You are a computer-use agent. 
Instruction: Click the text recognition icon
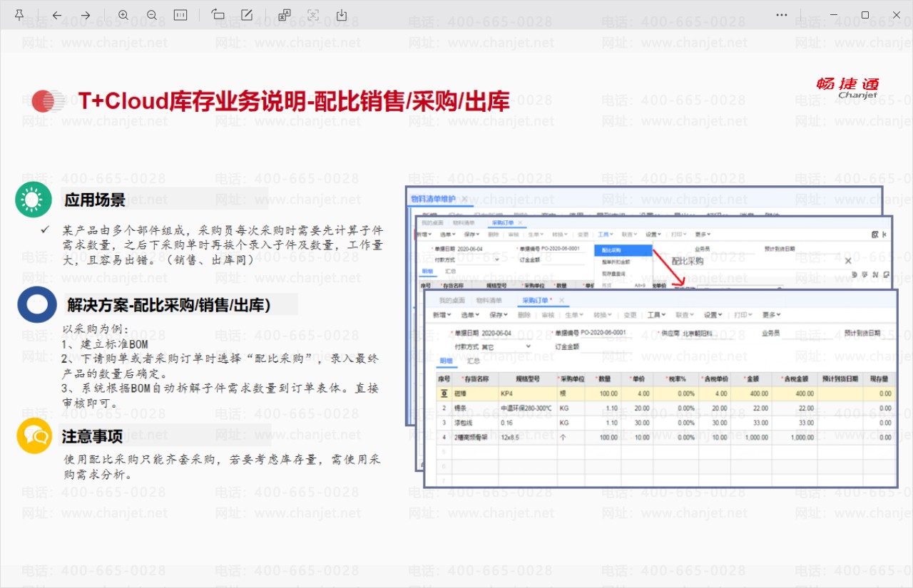point(313,15)
